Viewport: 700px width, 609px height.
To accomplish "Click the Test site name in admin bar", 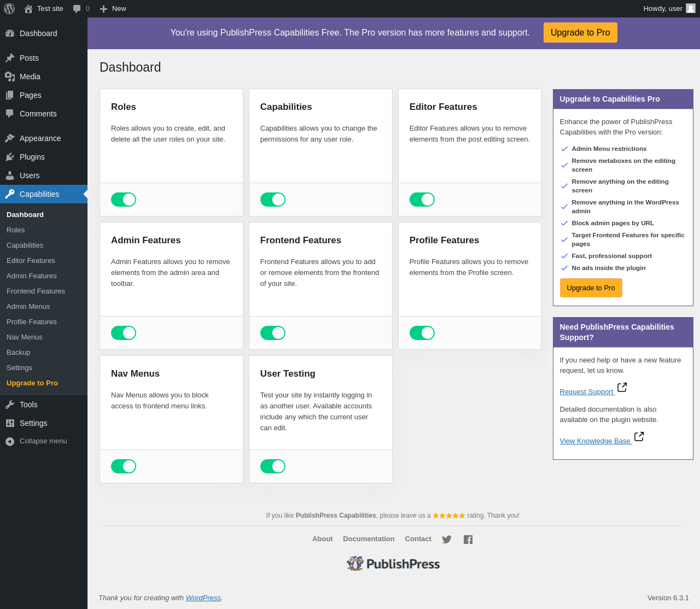I will click(x=50, y=9).
